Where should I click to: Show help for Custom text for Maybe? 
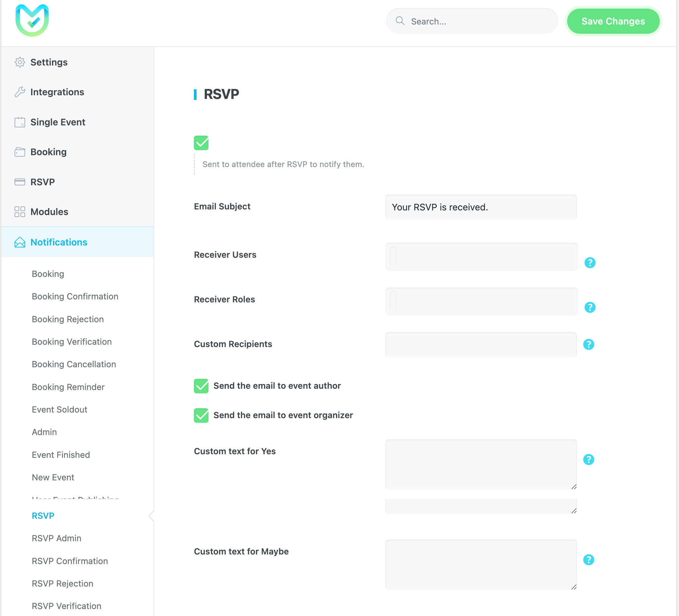pyautogui.click(x=588, y=560)
